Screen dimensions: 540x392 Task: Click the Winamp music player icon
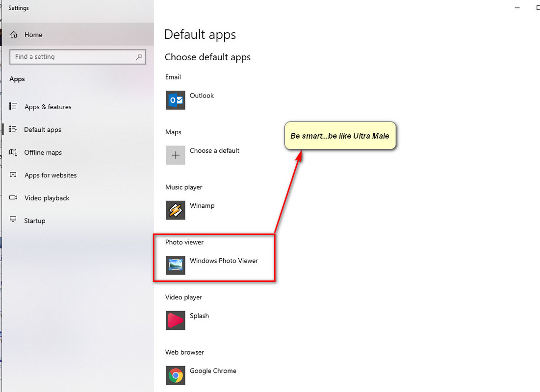click(x=176, y=210)
